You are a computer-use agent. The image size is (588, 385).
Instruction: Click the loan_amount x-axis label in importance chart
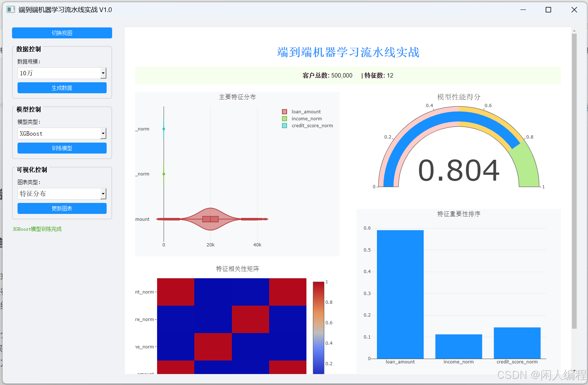[x=400, y=362]
